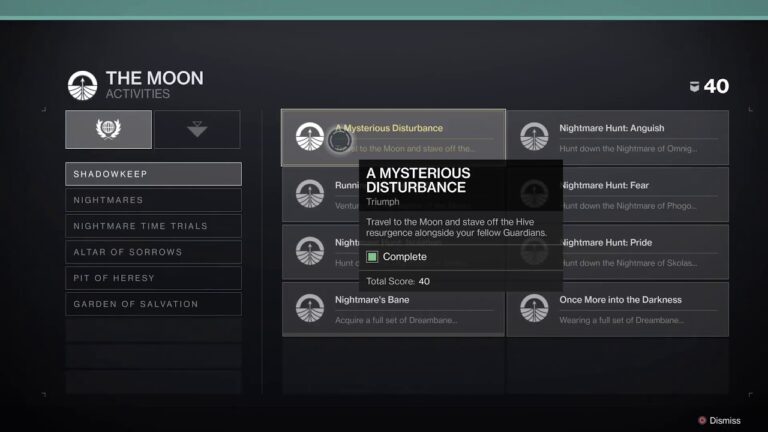Click 'Acquire a full set of Dreambane' description
This screenshot has height=432, width=768.
click(396, 320)
